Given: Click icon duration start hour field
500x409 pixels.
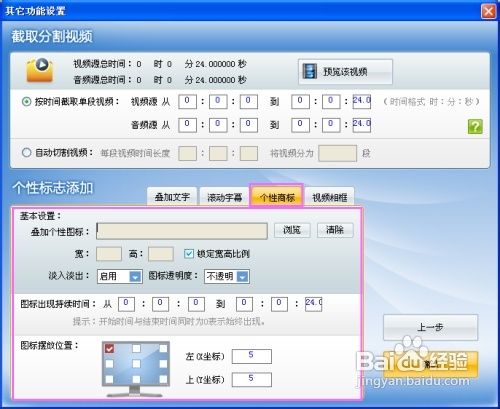Looking at the screenshot, I should 126,304.
